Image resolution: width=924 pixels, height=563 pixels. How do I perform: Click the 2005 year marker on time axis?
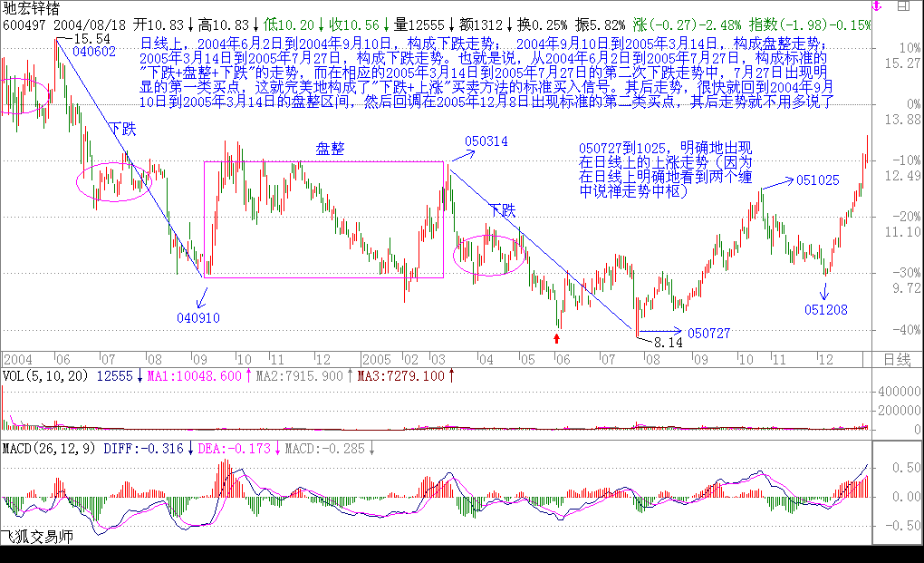(380, 359)
